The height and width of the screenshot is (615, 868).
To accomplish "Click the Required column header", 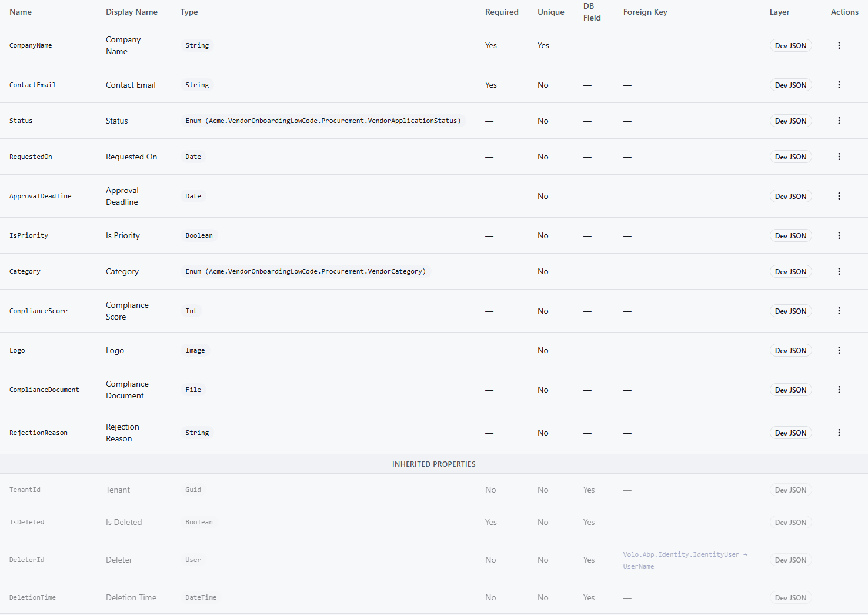I will [x=502, y=12].
